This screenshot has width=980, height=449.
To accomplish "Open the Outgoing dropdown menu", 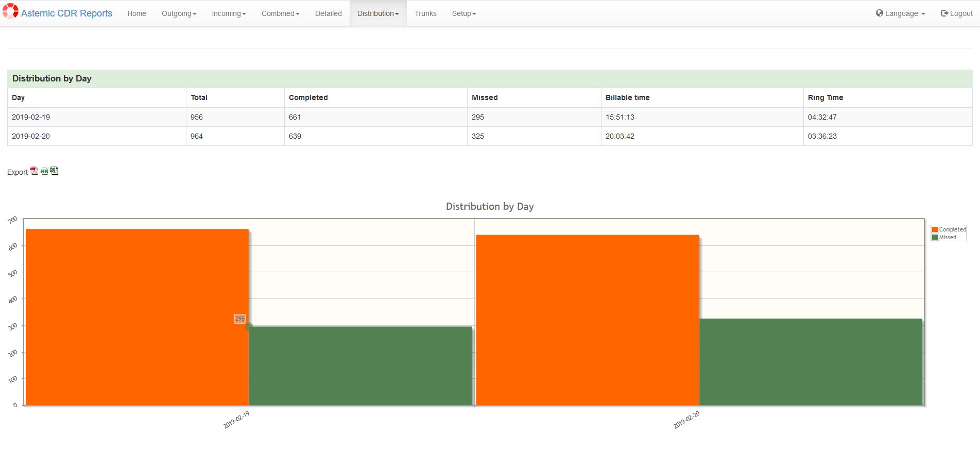I will (x=179, y=13).
